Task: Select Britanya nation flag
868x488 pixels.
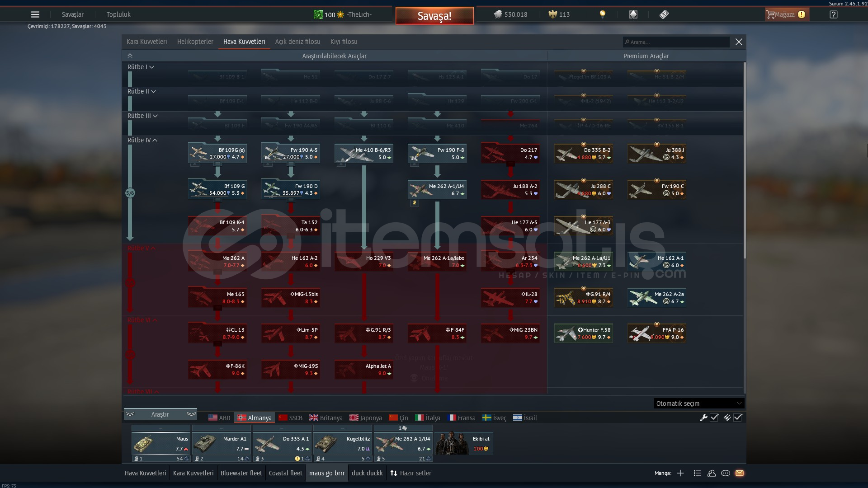Action: 325,418
